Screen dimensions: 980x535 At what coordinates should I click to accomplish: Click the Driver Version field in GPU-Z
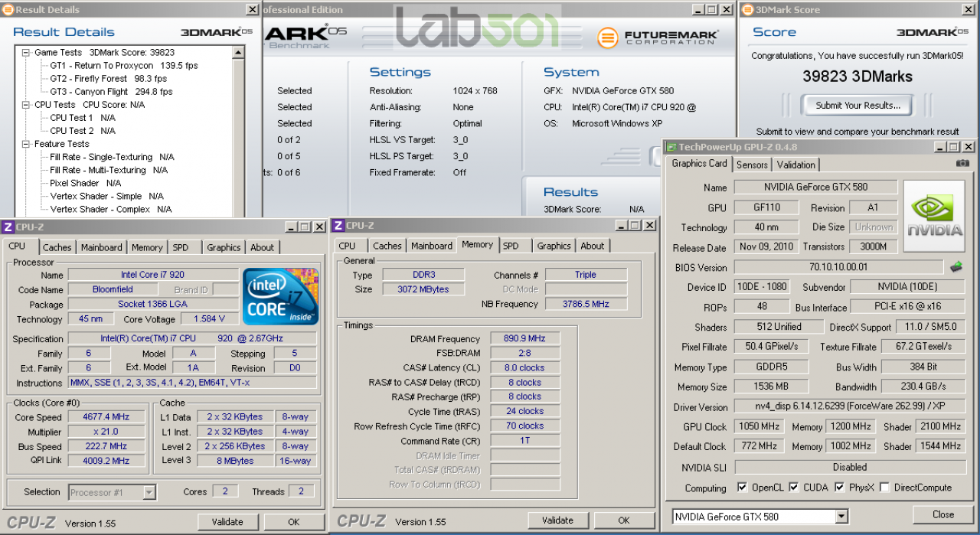pos(850,407)
